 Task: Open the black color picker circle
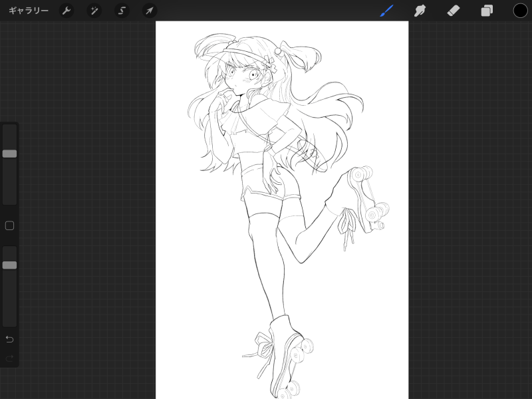(520, 11)
